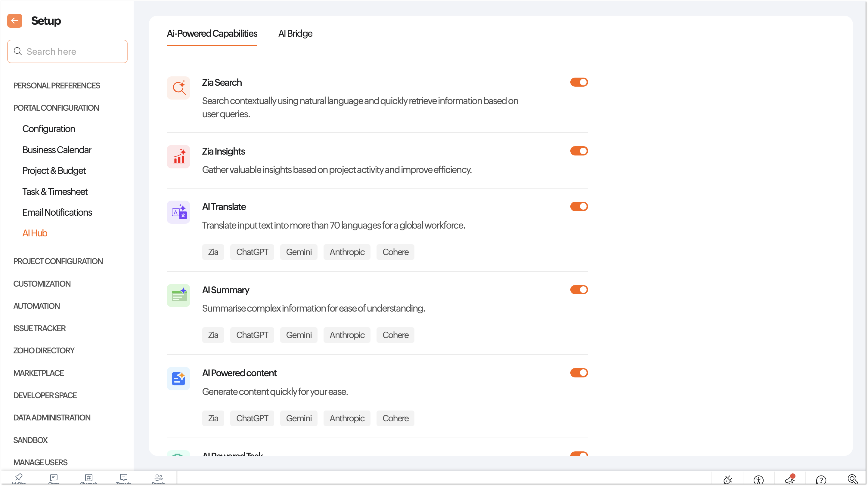This screenshot has width=868, height=486.
Task: Open Email Notifications in sidebar
Action: [x=57, y=212]
